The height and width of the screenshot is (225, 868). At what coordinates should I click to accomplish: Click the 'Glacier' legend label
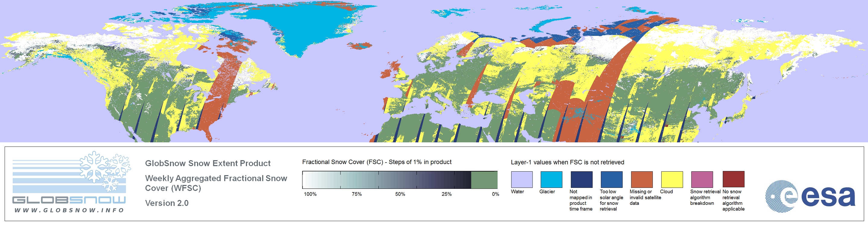click(x=547, y=192)
